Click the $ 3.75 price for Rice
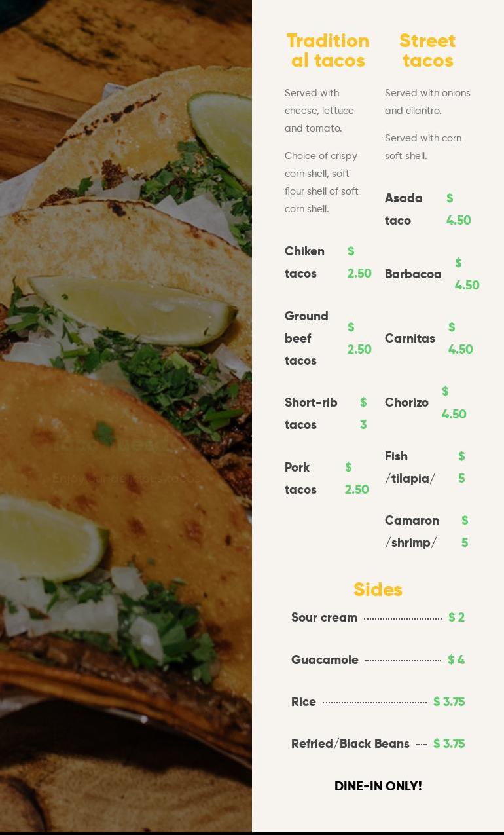 (x=449, y=702)
